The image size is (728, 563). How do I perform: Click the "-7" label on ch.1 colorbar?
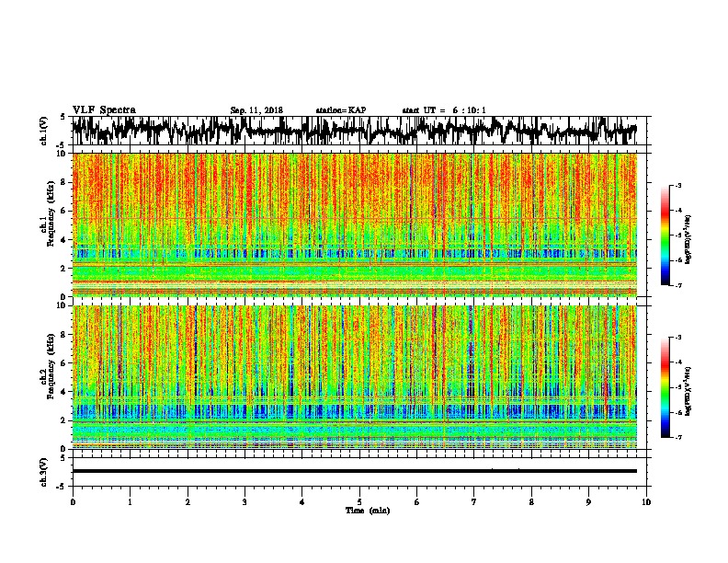click(677, 286)
